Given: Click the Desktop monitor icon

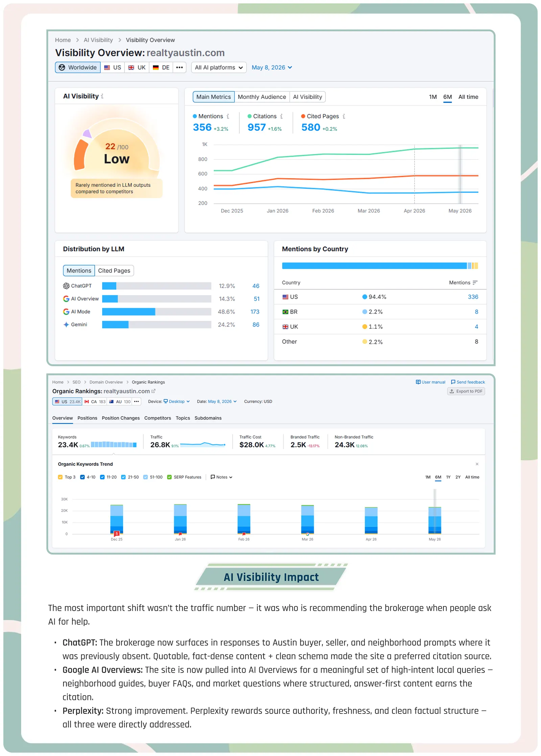Looking at the screenshot, I should point(166,401).
